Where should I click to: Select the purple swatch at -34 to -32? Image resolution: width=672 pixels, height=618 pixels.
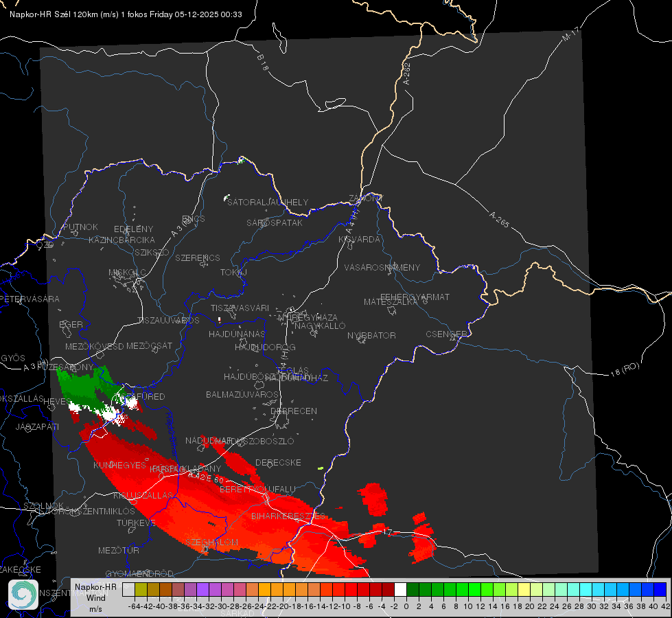click(x=202, y=589)
